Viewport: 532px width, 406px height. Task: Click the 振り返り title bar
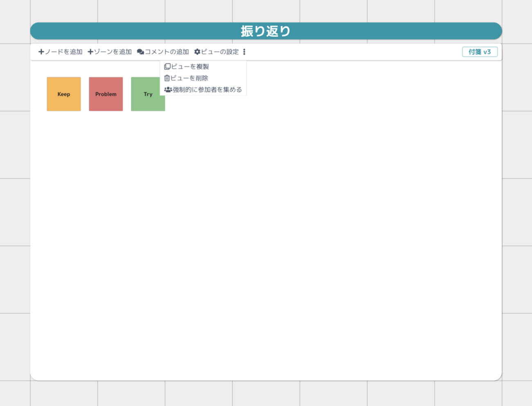[x=266, y=31]
